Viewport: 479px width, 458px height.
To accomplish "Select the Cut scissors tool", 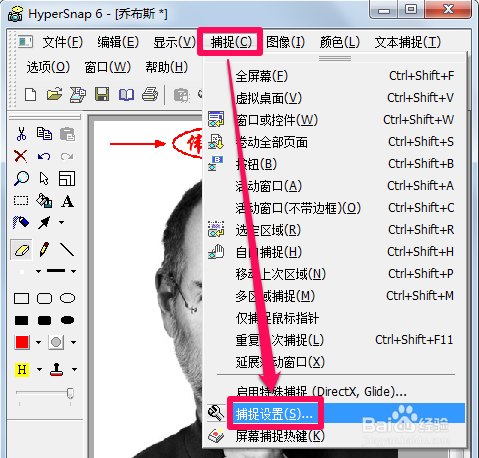I will point(21,134).
